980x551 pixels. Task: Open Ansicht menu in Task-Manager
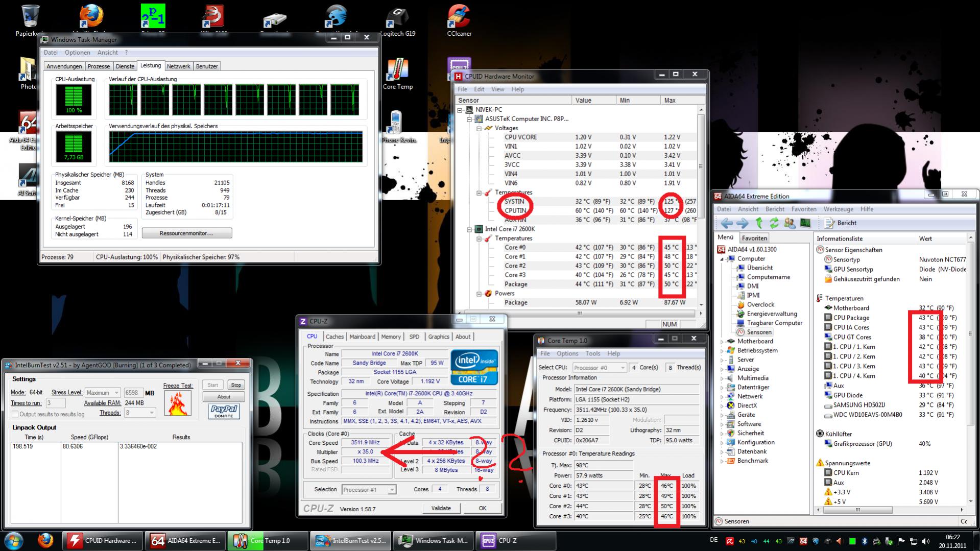point(108,53)
